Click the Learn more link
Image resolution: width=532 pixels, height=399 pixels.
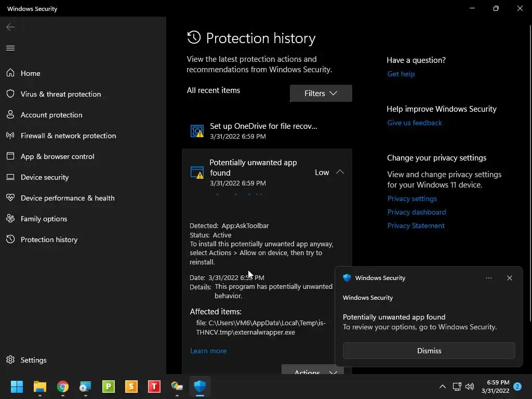208,351
